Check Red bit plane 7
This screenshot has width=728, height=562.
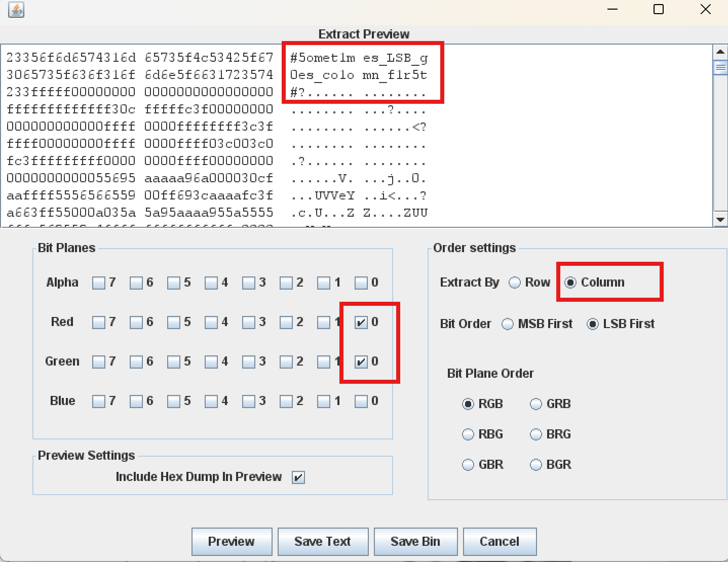tap(99, 322)
